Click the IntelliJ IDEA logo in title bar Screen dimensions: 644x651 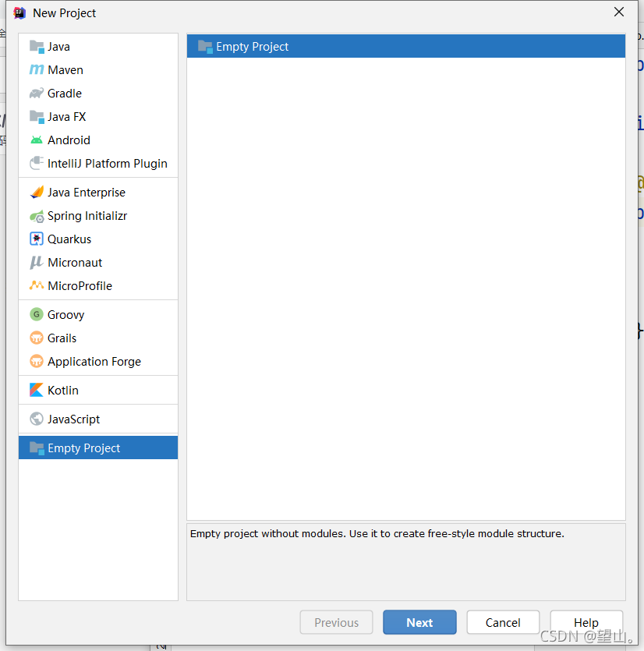point(19,13)
